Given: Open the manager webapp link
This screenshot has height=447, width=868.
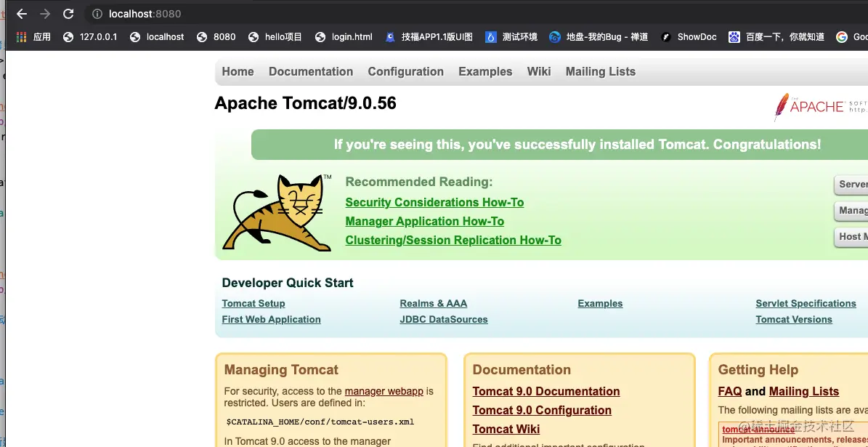Looking at the screenshot, I should point(384,391).
